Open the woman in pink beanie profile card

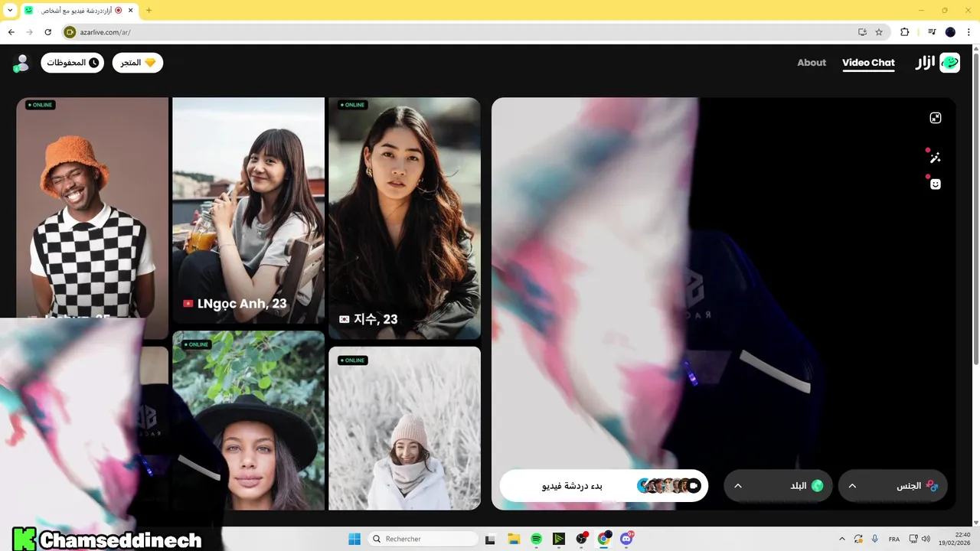[x=404, y=428]
